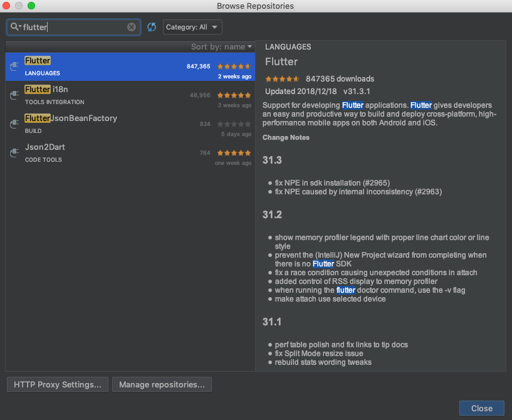Click '847365 downloads' in details panel
The height and width of the screenshot is (420, 512).
[340, 79]
